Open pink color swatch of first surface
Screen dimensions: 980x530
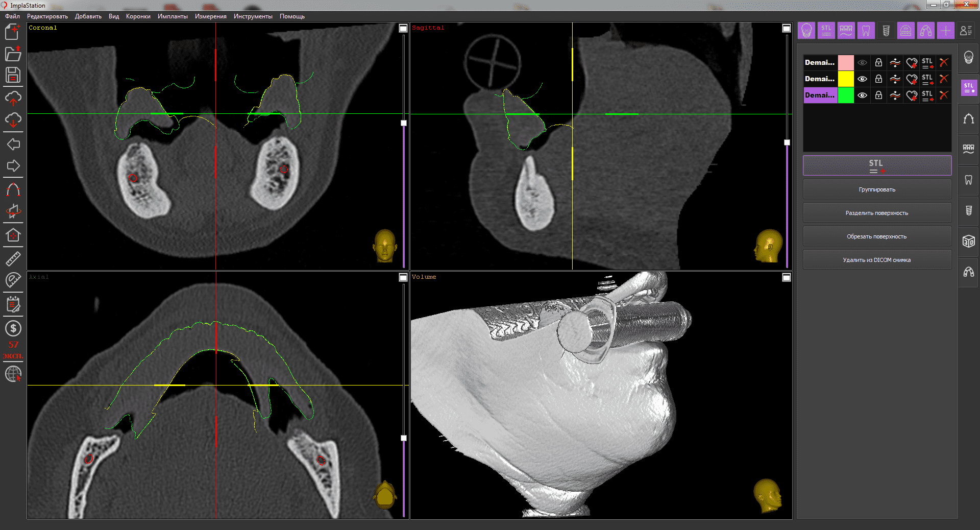click(846, 63)
